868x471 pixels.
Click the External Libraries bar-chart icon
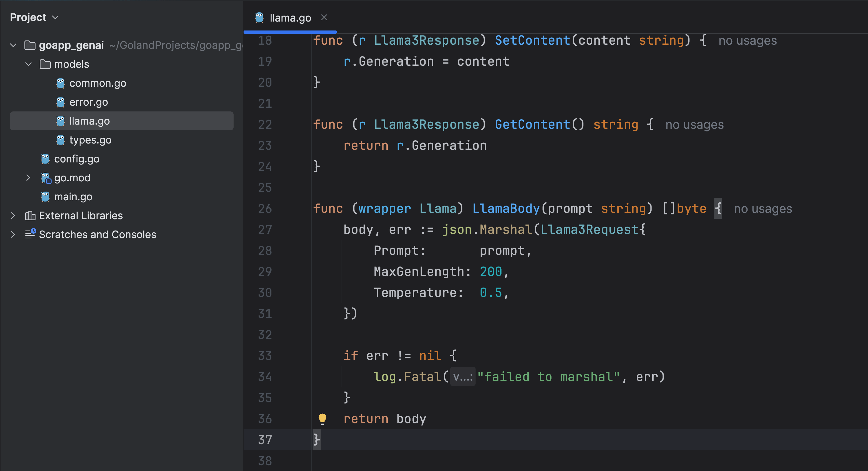coord(30,216)
